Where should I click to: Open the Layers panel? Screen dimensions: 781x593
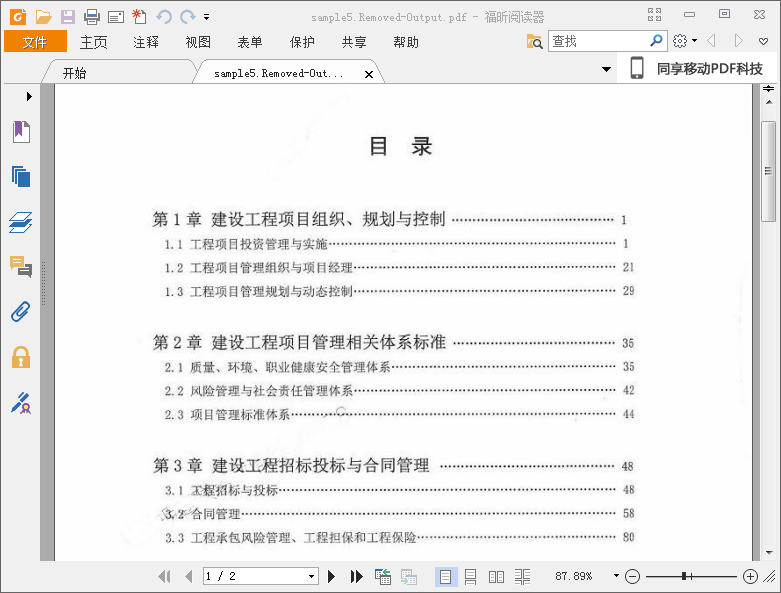click(x=21, y=222)
